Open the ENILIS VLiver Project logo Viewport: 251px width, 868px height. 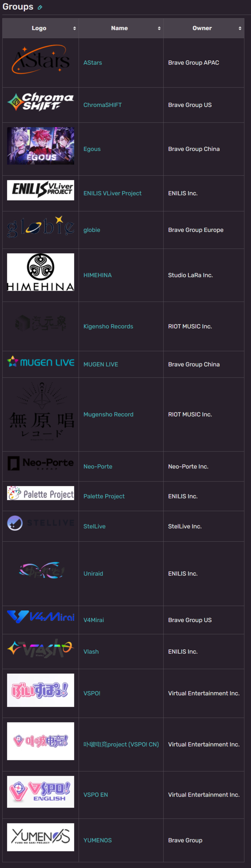coord(41,190)
